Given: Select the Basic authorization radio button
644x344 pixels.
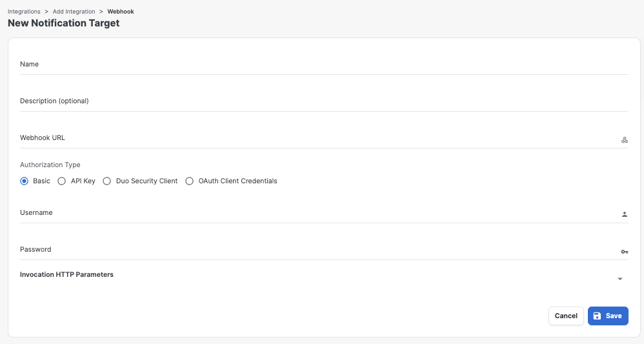Looking at the screenshot, I should tap(25, 181).
